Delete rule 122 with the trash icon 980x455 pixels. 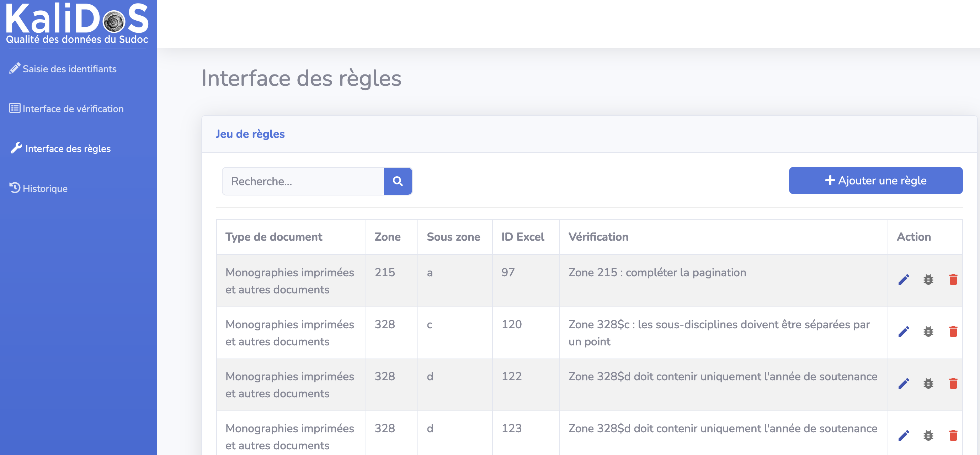point(953,383)
